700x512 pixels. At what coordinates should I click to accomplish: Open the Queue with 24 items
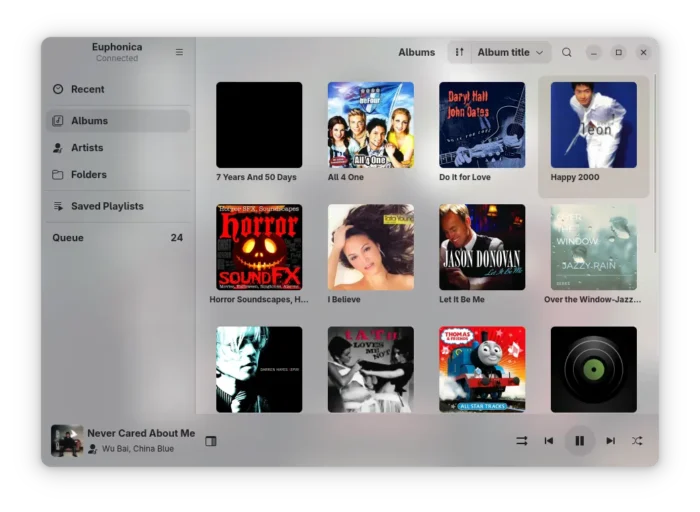pos(117,238)
